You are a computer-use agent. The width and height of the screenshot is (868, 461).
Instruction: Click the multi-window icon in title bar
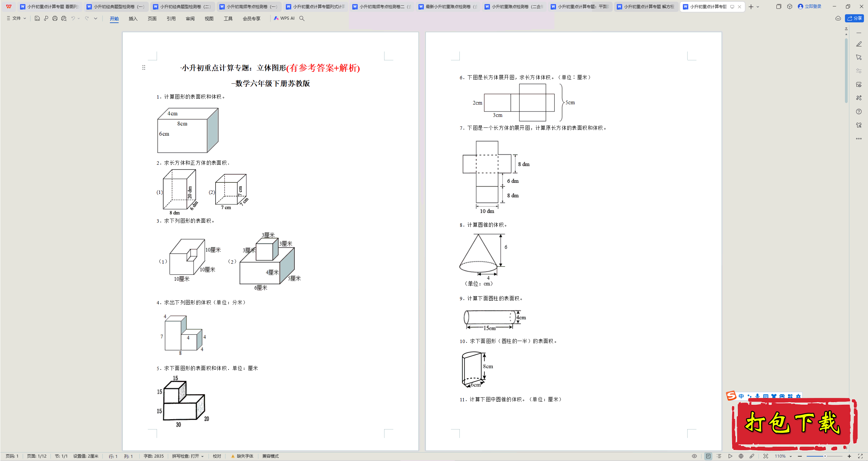pos(778,6)
